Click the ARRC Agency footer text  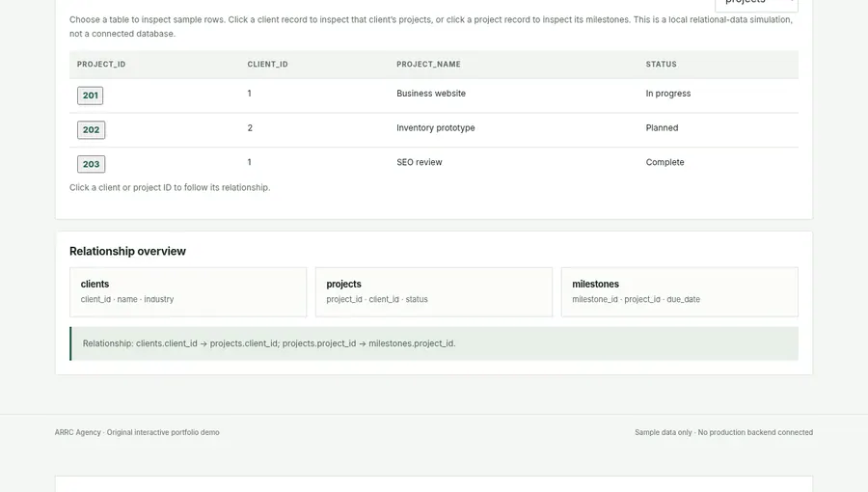pyautogui.click(x=137, y=432)
